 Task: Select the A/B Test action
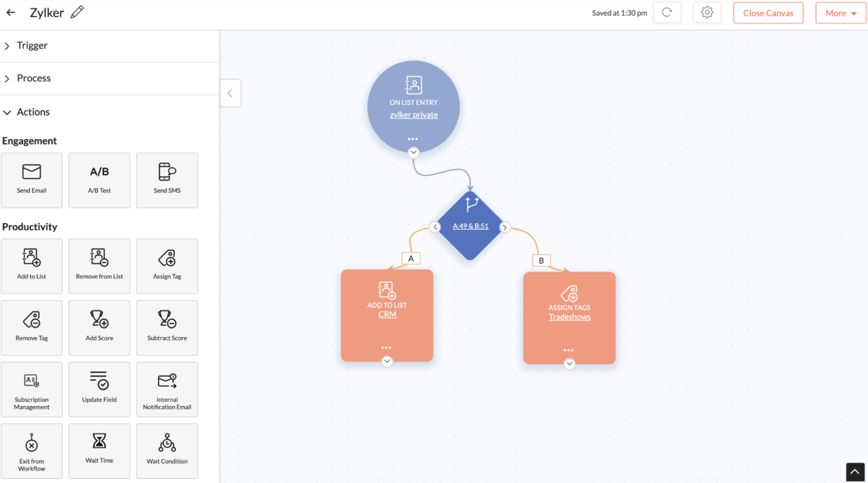tap(99, 180)
